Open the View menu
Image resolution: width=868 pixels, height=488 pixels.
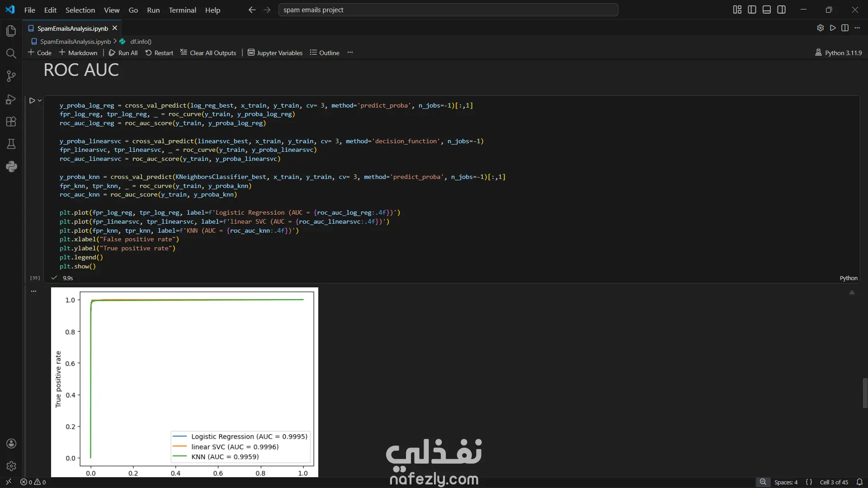(x=112, y=10)
